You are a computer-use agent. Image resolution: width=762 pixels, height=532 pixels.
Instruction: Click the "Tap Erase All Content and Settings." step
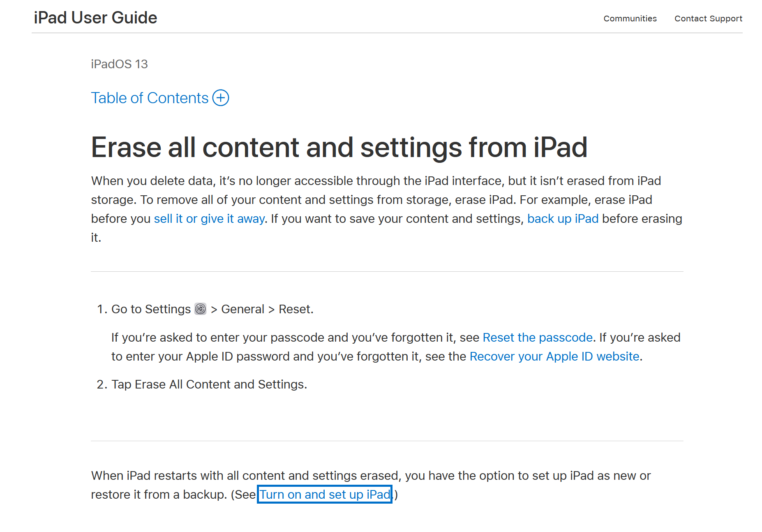[x=209, y=384]
